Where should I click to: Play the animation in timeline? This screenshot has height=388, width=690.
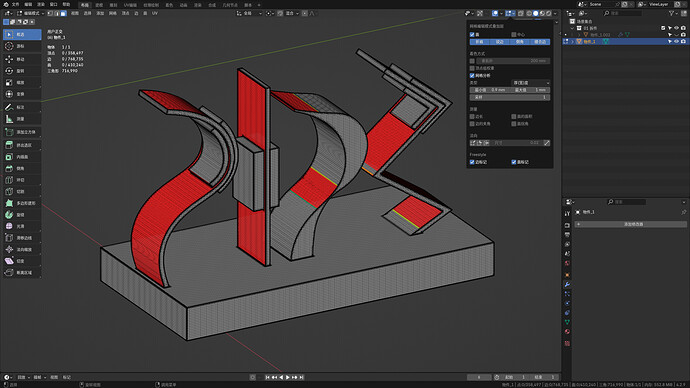click(288, 377)
